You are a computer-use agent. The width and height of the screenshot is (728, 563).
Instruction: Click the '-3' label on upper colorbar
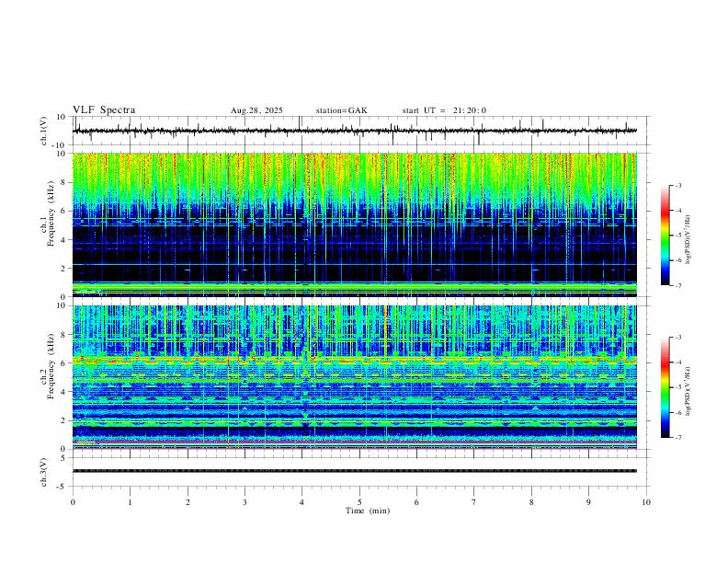point(677,185)
